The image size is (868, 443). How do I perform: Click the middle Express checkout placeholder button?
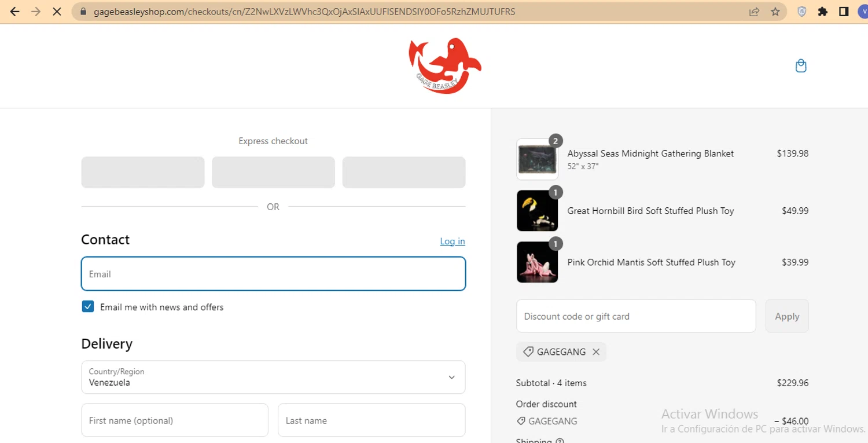[273, 173]
